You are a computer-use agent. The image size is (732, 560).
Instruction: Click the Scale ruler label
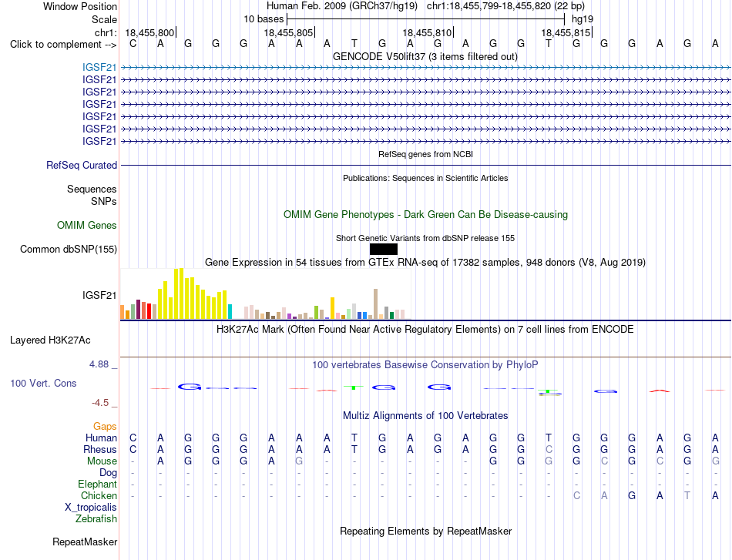pos(104,19)
